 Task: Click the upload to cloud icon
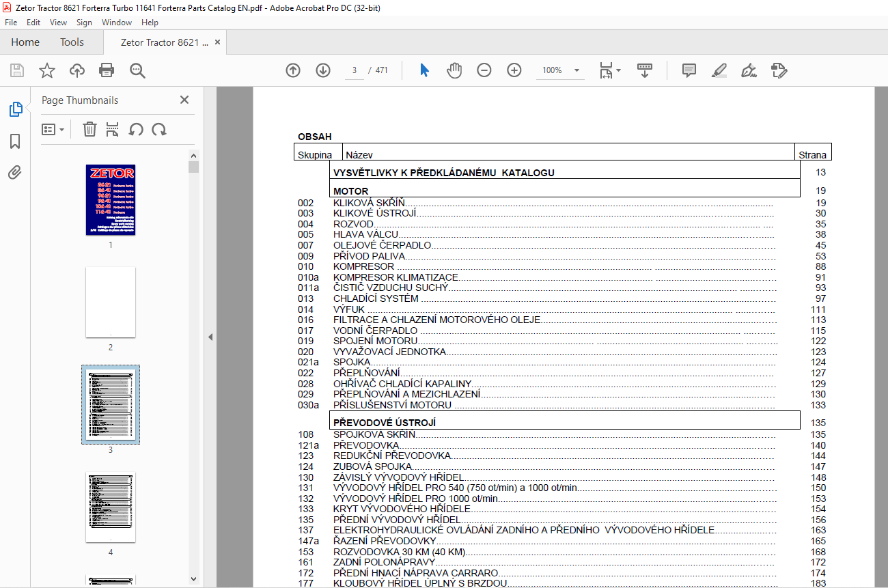[77, 70]
